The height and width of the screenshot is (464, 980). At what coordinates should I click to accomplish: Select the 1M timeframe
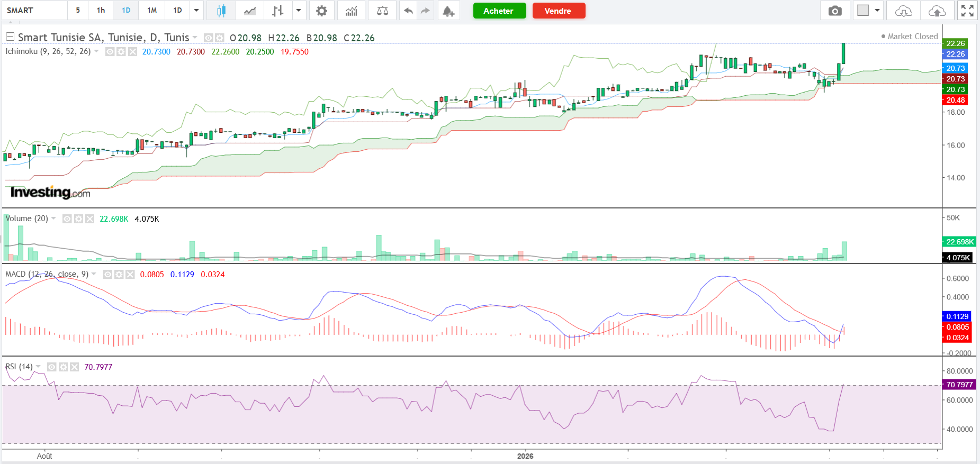[x=152, y=11]
